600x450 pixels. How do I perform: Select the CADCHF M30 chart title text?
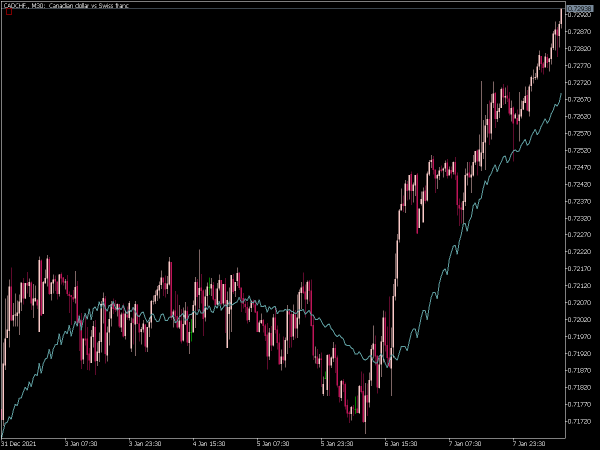(66, 5)
